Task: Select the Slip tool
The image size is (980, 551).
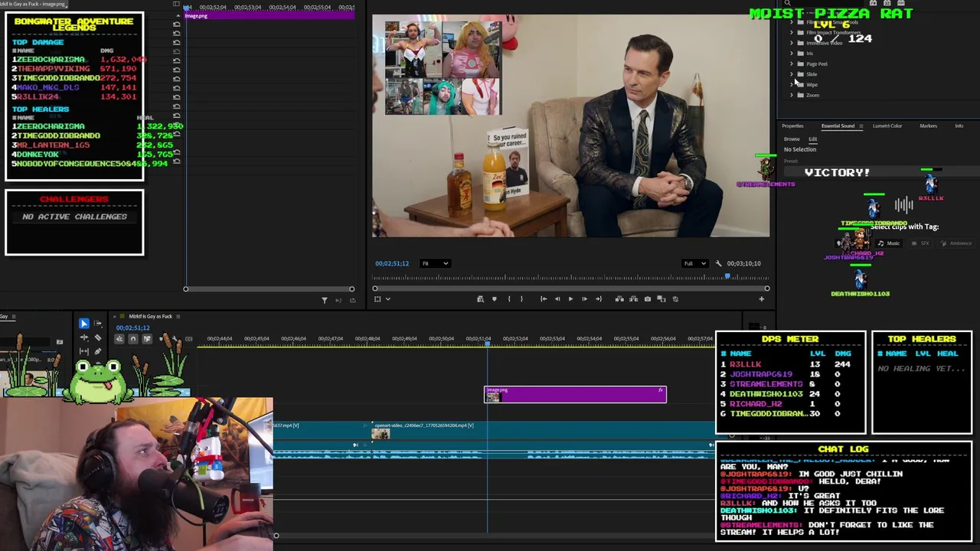Action: pyautogui.click(x=84, y=351)
